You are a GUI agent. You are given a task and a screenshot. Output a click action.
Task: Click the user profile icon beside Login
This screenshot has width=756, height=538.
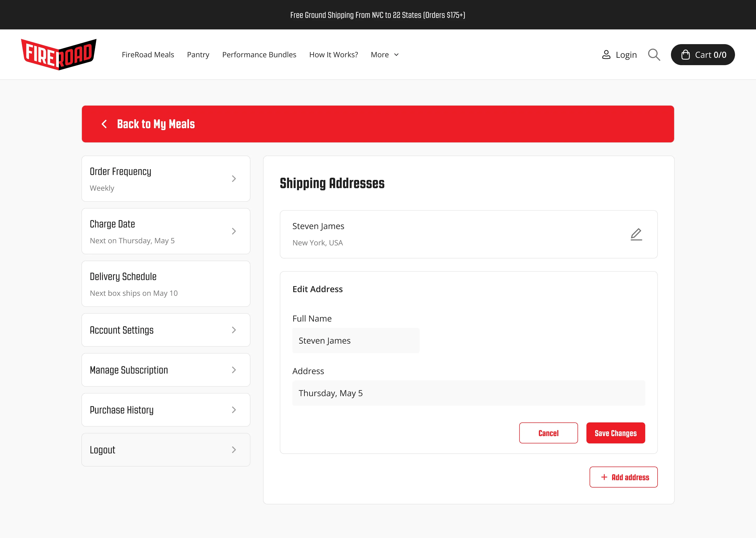(606, 55)
